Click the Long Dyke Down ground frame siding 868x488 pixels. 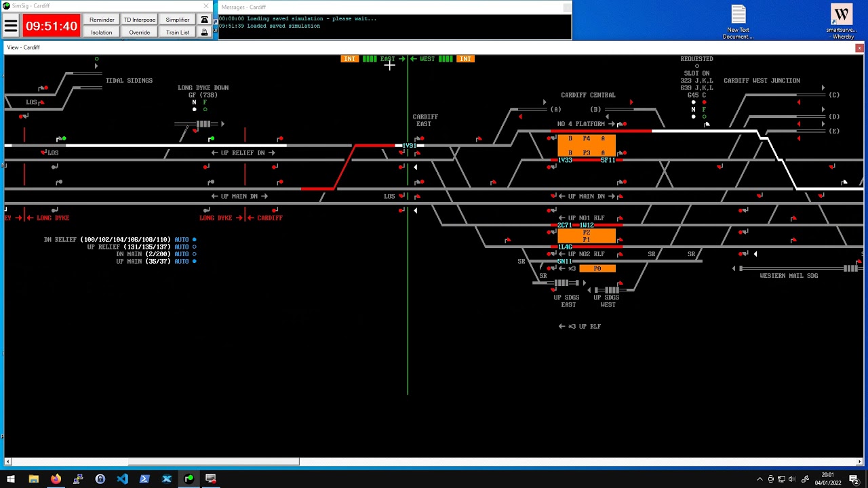(x=199, y=124)
